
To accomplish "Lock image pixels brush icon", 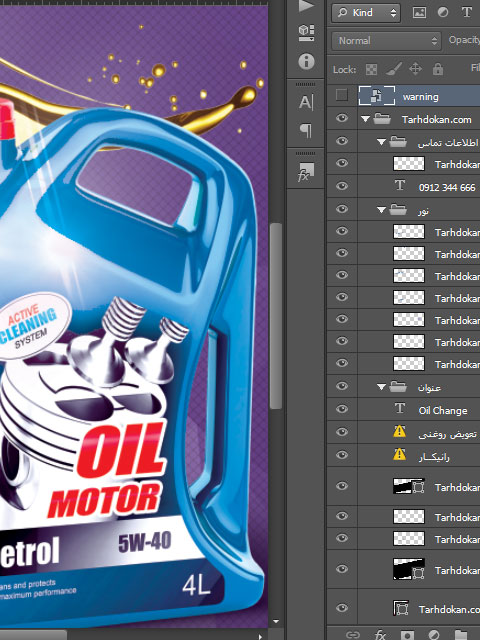I will coord(394,69).
